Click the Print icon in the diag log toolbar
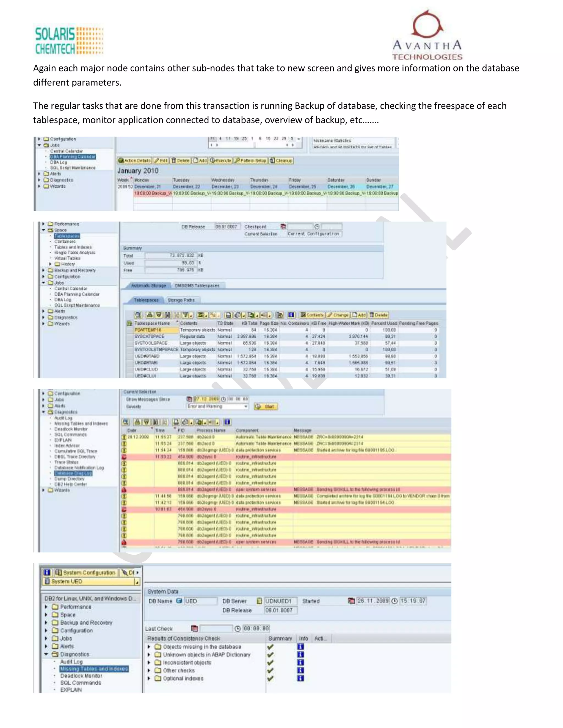 coord(176,422)
